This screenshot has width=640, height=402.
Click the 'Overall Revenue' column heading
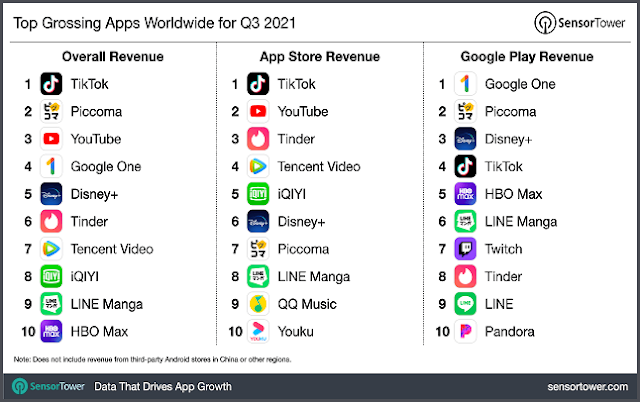tap(113, 57)
